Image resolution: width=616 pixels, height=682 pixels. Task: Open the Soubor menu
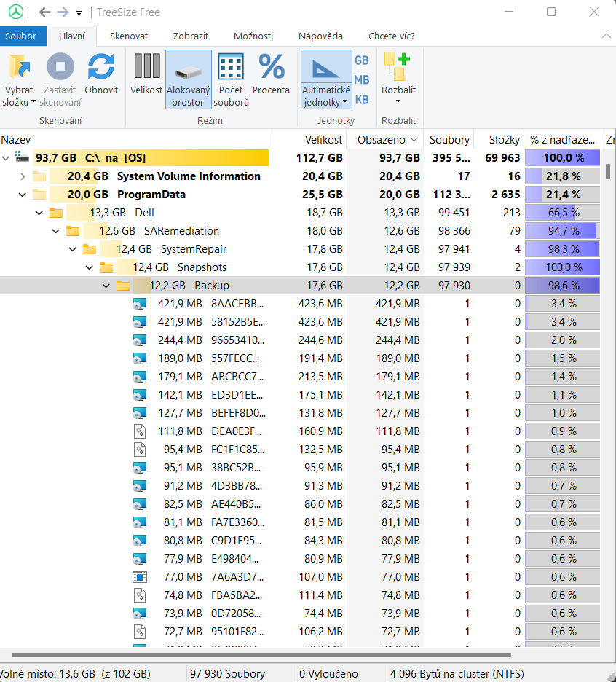(20, 36)
